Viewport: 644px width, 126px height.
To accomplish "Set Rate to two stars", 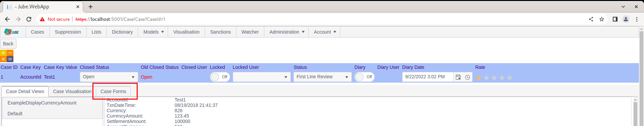I will tap(486, 78).
